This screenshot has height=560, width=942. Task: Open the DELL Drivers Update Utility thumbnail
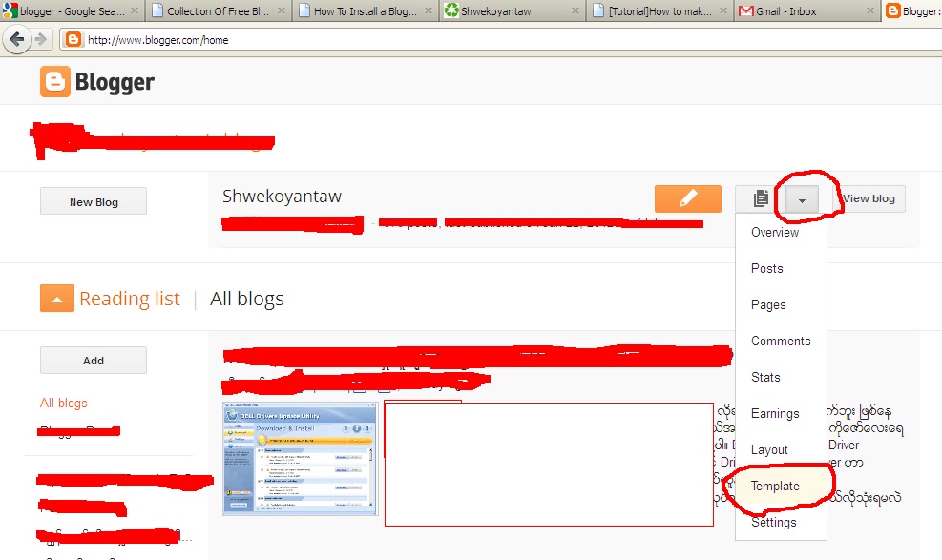301,459
